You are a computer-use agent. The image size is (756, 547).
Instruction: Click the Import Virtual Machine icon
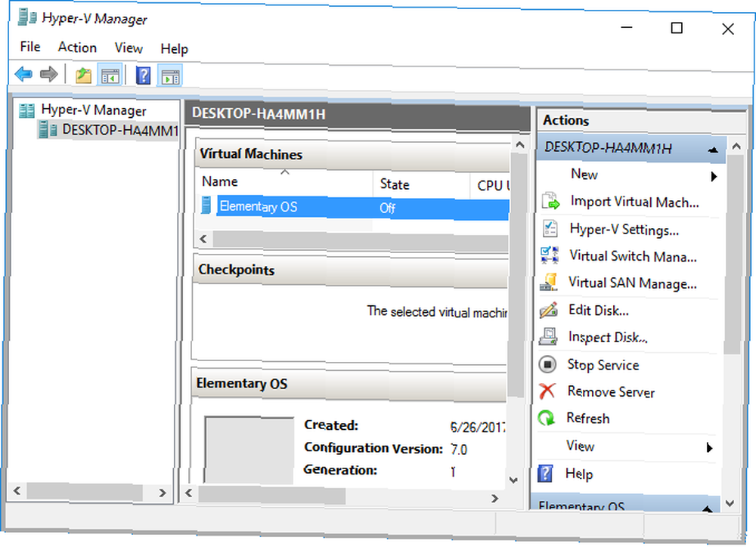click(550, 200)
